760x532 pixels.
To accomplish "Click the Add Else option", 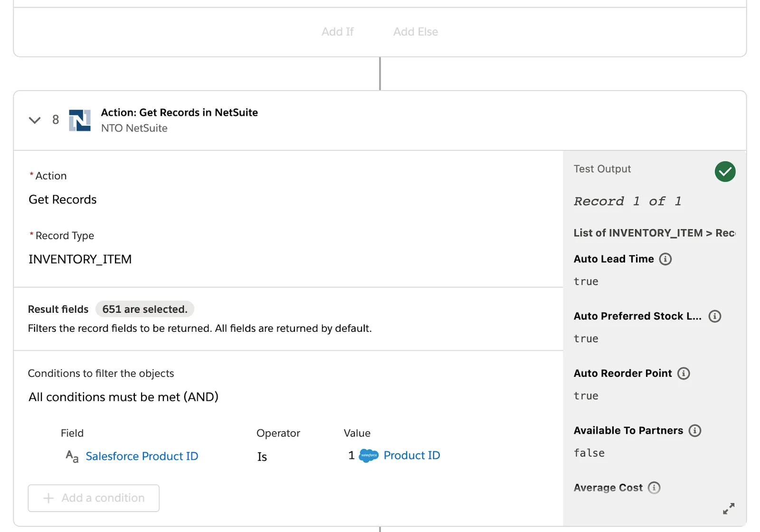I will click(415, 31).
